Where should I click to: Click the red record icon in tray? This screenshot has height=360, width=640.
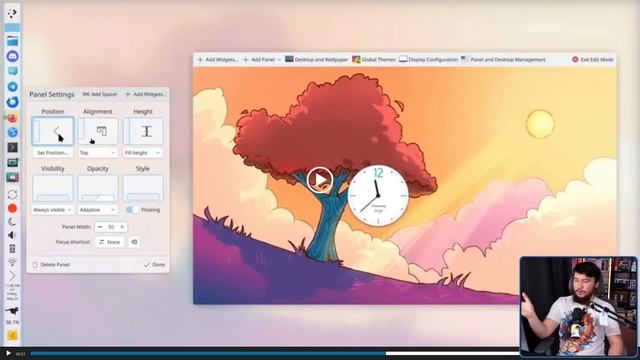[x=12, y=209]
